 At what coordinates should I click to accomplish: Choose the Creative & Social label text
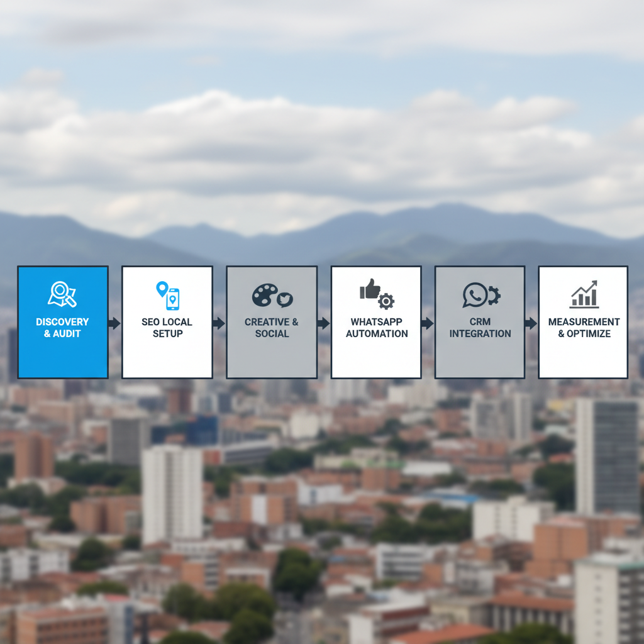pos(272,328)
